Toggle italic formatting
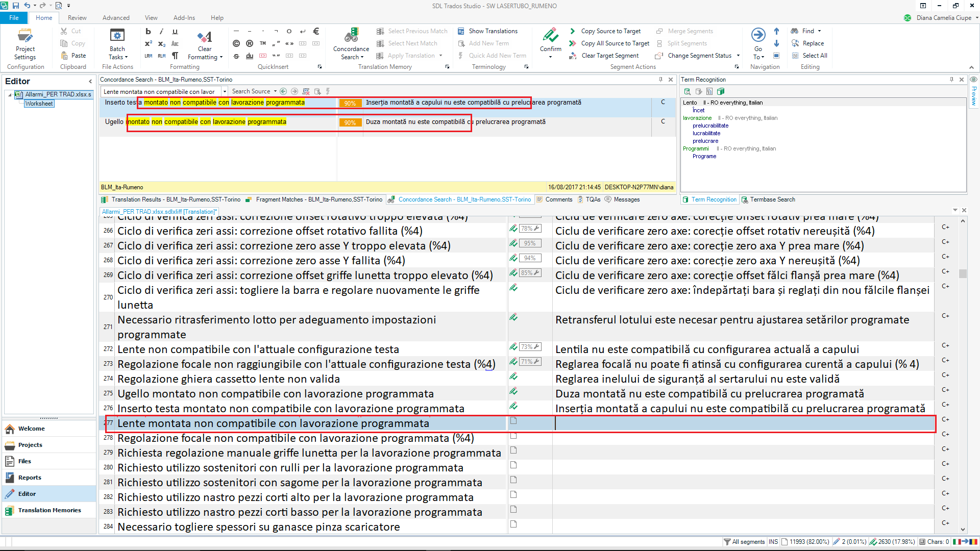The image size is (980, 551). [161, 31]
